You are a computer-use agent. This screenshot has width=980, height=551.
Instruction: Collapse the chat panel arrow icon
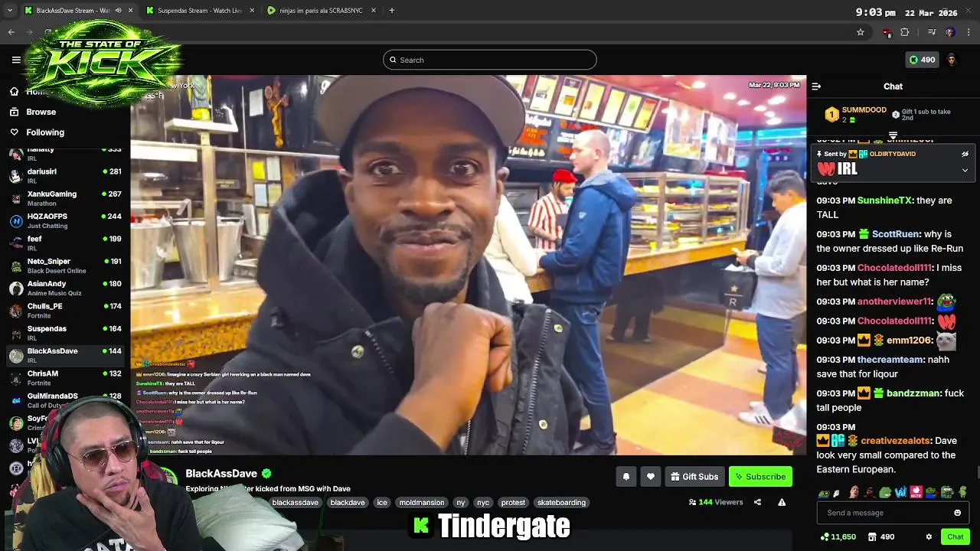click(x=816, y=86)
